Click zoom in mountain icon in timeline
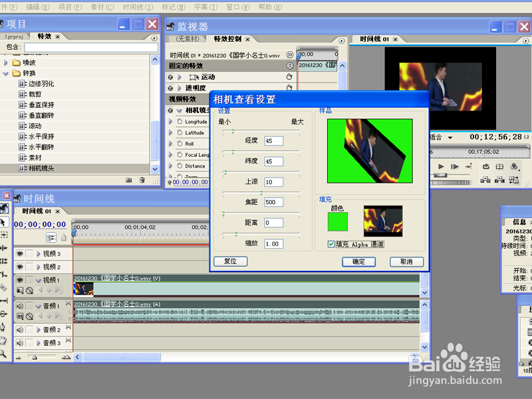 tap(66, 357)
